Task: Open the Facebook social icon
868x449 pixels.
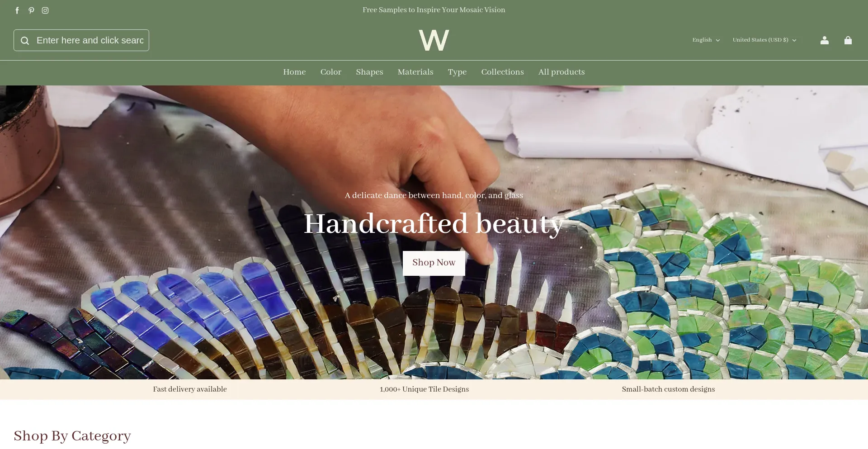Action: coord(17,10)
